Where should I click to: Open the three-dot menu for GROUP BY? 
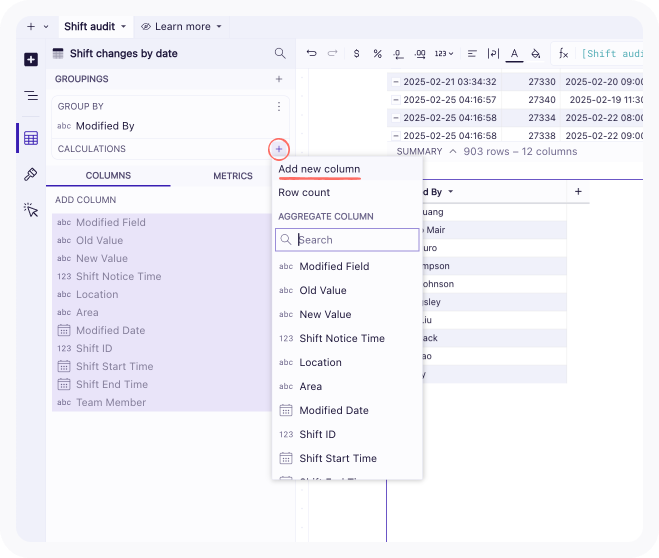coord(279,107)
